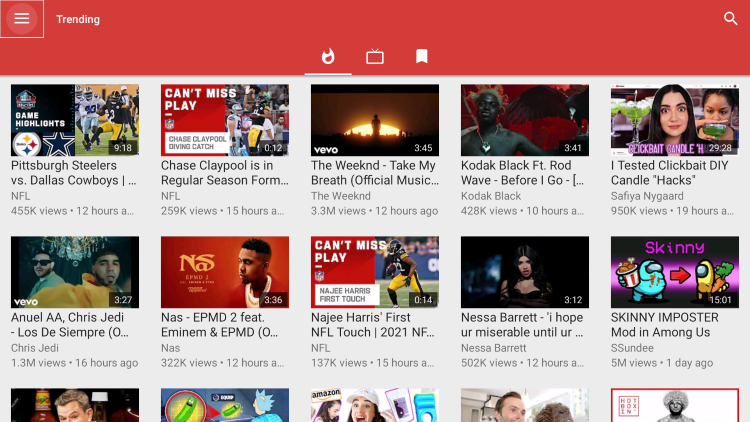
Task: Click channel name 'The Weeknd'
Action: pyautogui.click(x=341, y=196)
